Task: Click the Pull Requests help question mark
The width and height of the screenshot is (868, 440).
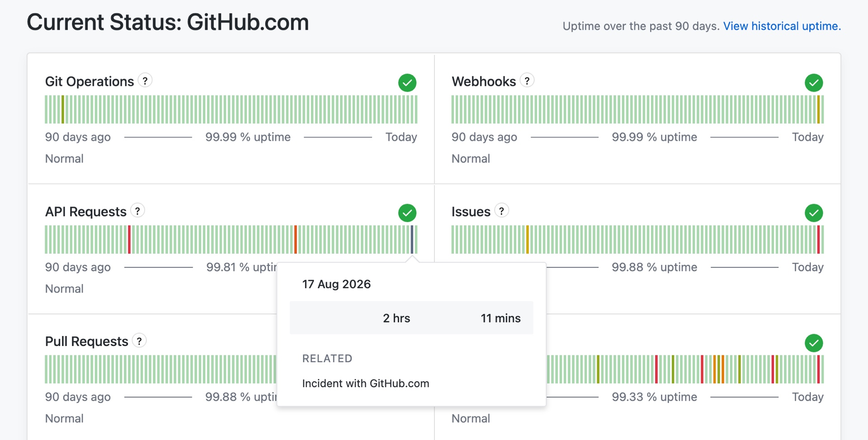Action: (139, 341)
